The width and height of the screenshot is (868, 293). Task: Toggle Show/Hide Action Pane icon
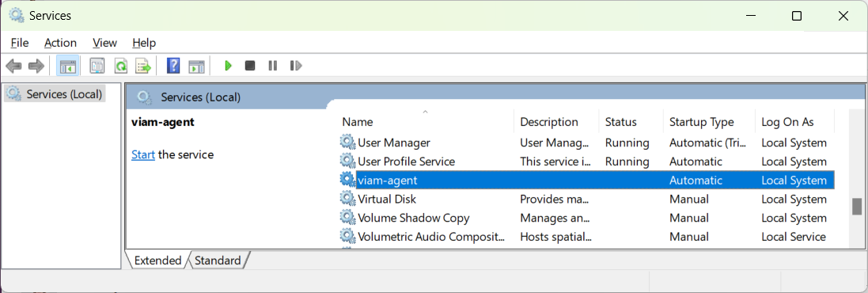click(x=196, y=66)
